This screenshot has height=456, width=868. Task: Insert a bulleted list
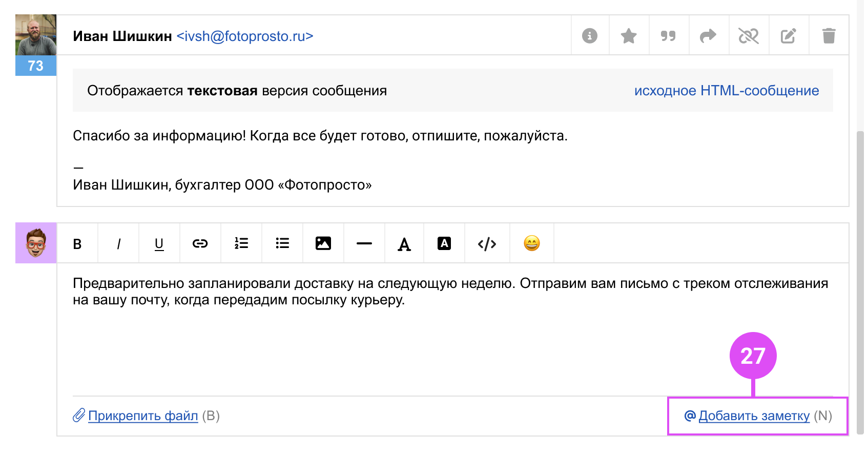282,243
